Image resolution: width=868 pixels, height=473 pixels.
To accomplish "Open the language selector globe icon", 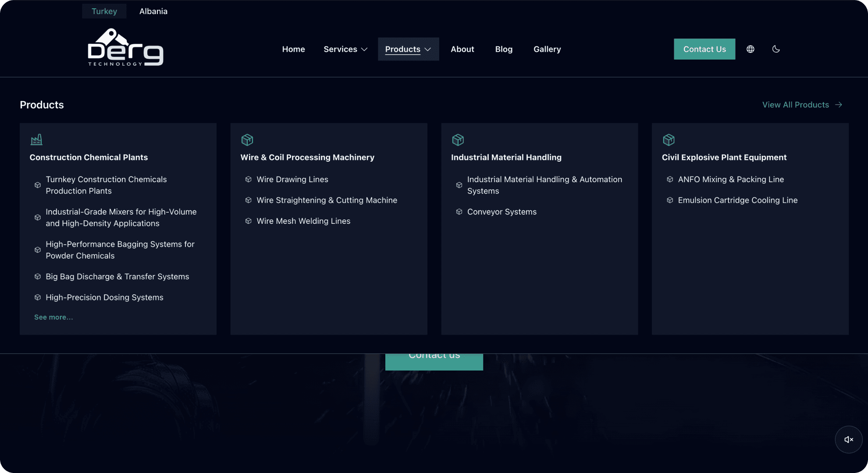I will 750,49.
